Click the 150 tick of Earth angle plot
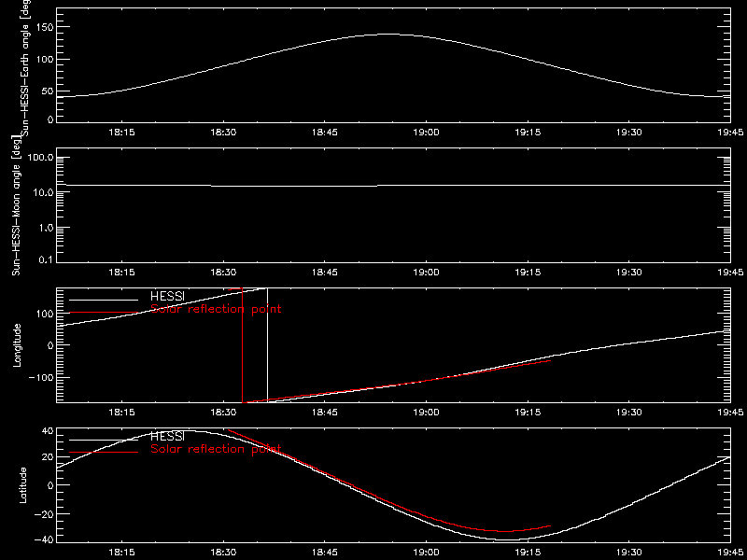747x560 pixels. [43, 28]
